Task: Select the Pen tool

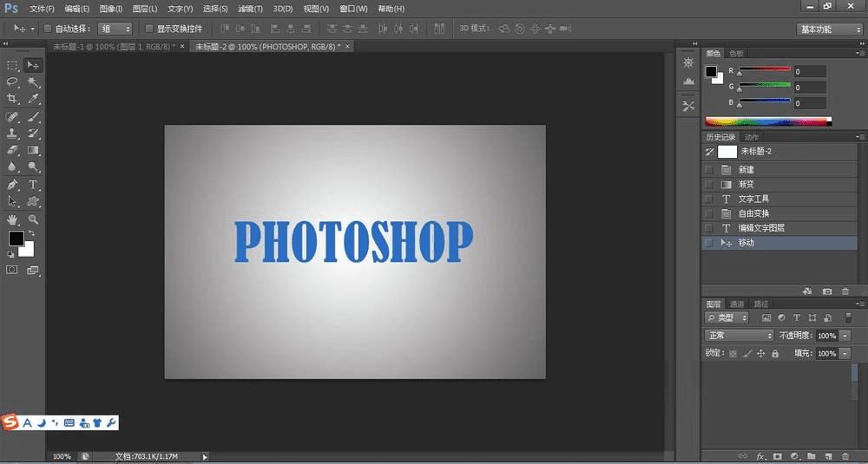Action: (x=12, y=185)
